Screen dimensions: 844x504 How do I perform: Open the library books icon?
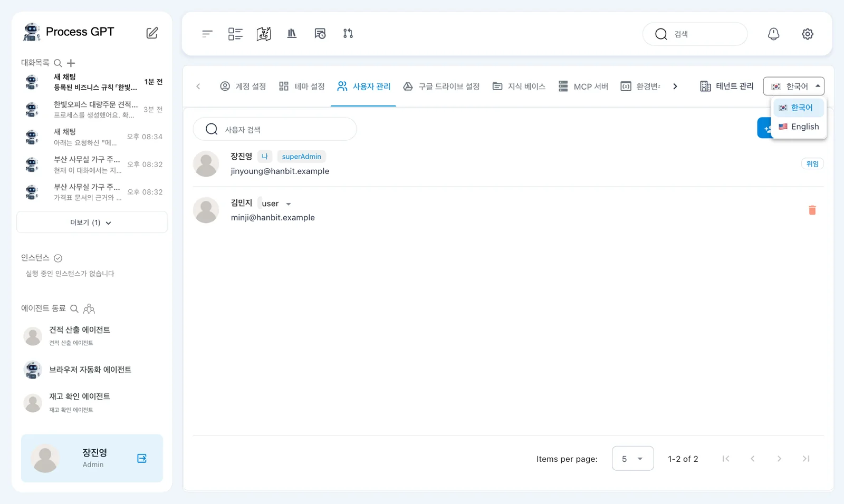(x=292, y=34)
